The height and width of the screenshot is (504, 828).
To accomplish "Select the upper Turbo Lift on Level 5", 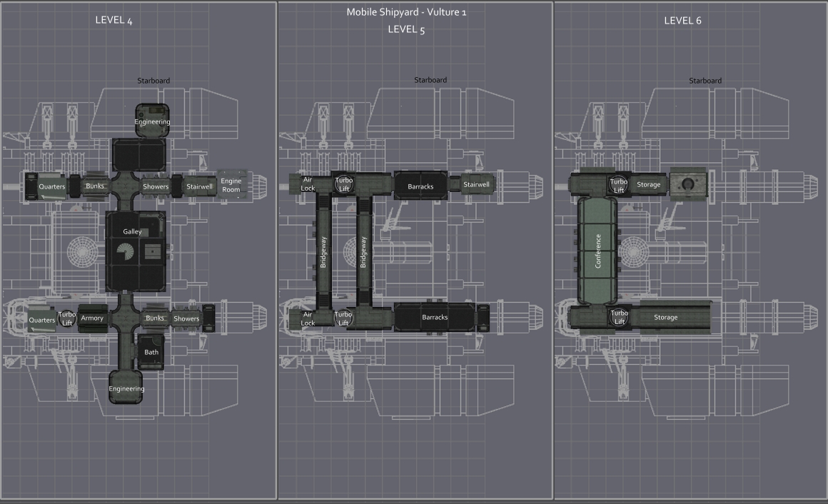I will pyautogui.click(x=343, y=185).
